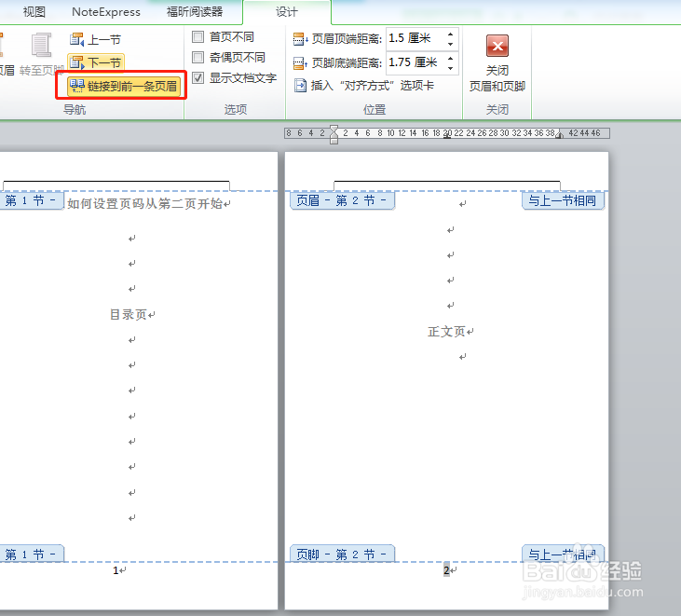
Task: Click 插入"对齐方式"选项卡 icon
Action: [300, 85]
